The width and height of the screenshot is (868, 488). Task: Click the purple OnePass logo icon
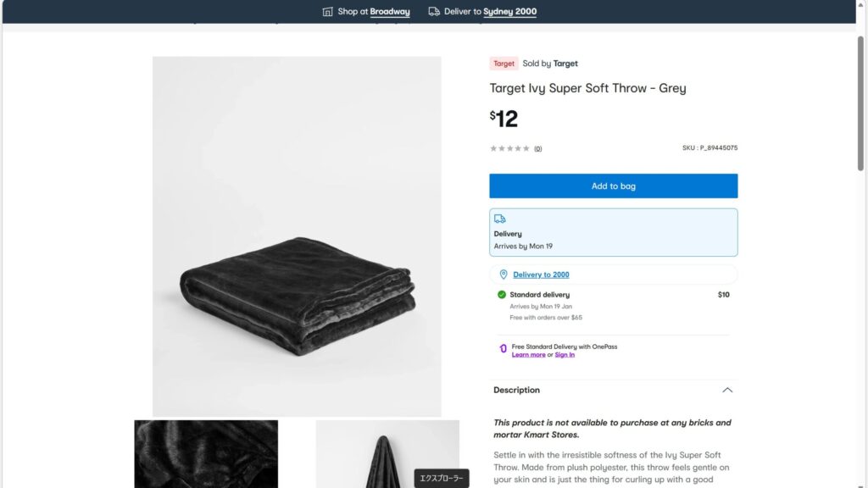504,348
